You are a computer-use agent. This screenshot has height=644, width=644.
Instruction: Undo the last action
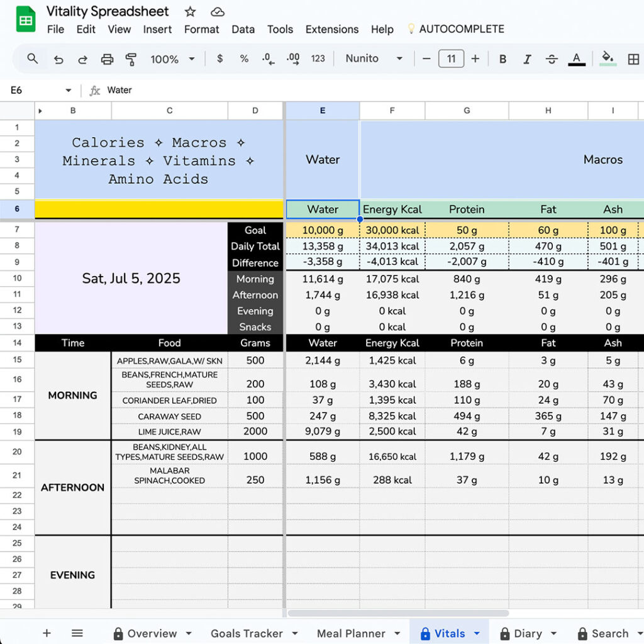(58, 59)
